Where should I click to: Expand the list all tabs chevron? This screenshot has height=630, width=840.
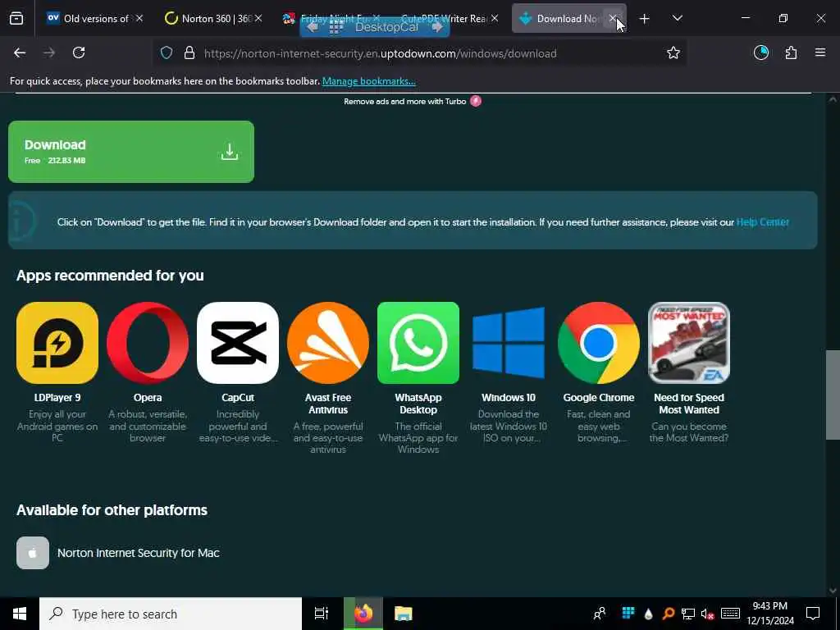[677, 18]
